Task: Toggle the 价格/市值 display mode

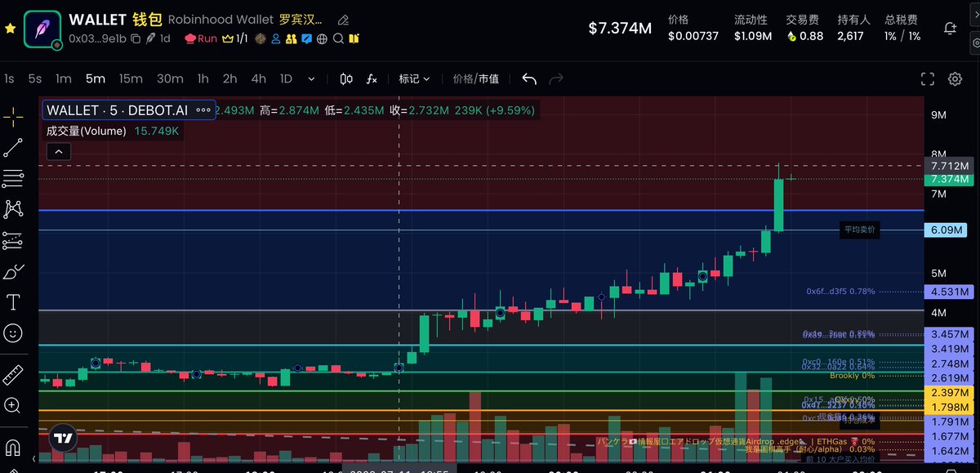Action: tap(476, 79)
